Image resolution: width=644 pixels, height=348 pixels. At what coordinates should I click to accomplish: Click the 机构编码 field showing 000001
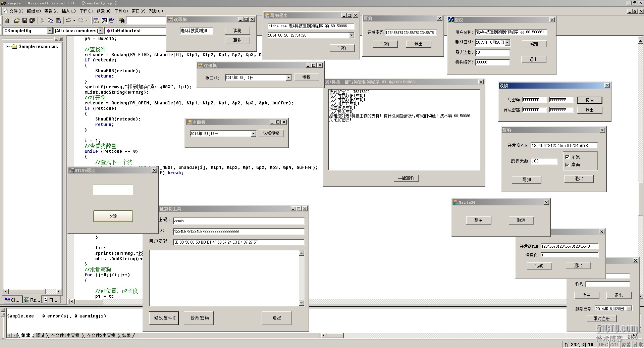click(x=492, y=62)
